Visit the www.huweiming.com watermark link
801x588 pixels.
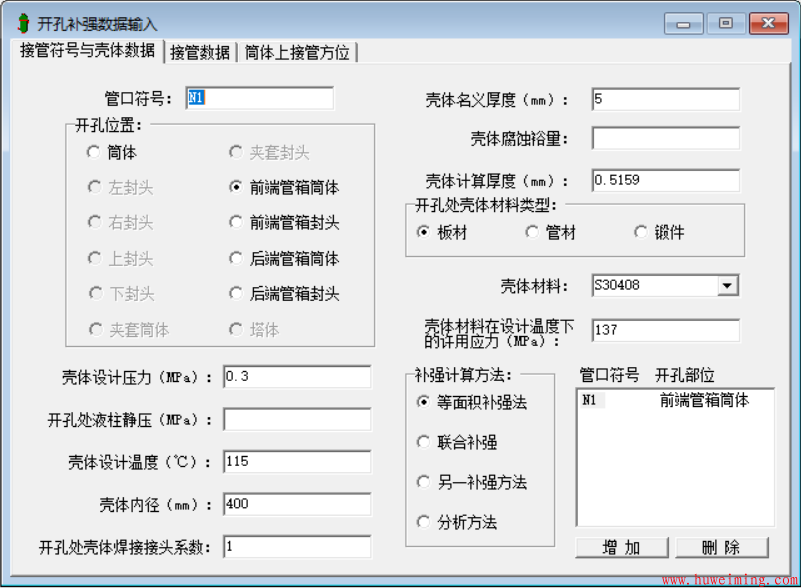[x=729, y=579]
